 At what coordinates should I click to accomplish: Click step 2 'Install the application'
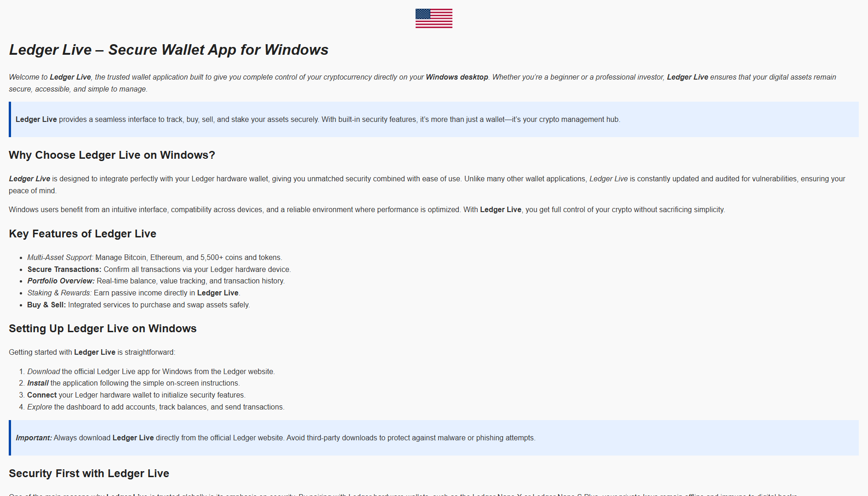133,383
